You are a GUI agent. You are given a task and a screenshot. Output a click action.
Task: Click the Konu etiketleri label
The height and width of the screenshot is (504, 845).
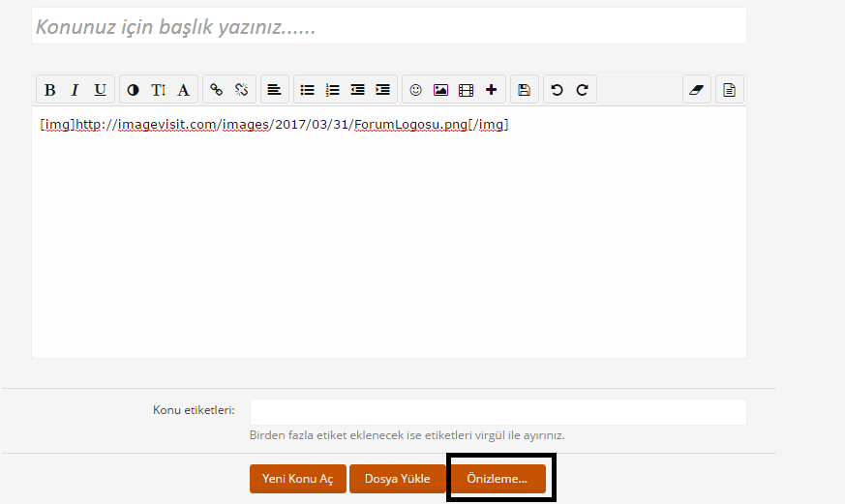click(194, 410)
